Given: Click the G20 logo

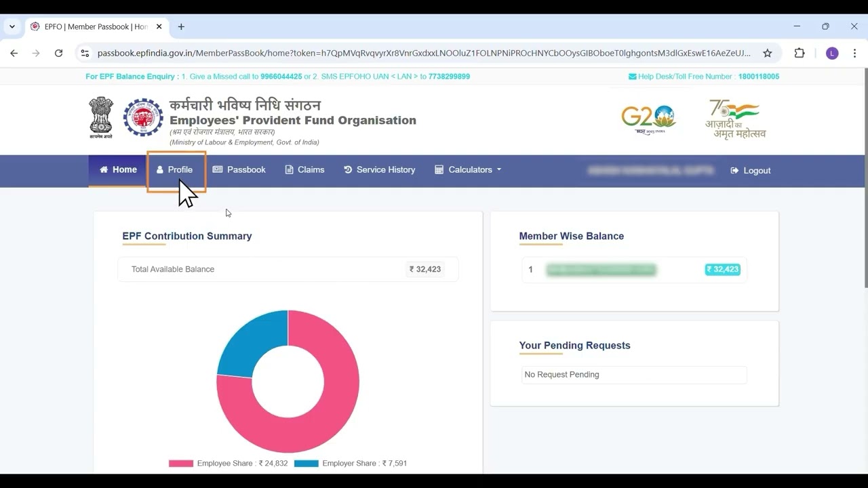Looking at the screenshot, I should (649, 120).
